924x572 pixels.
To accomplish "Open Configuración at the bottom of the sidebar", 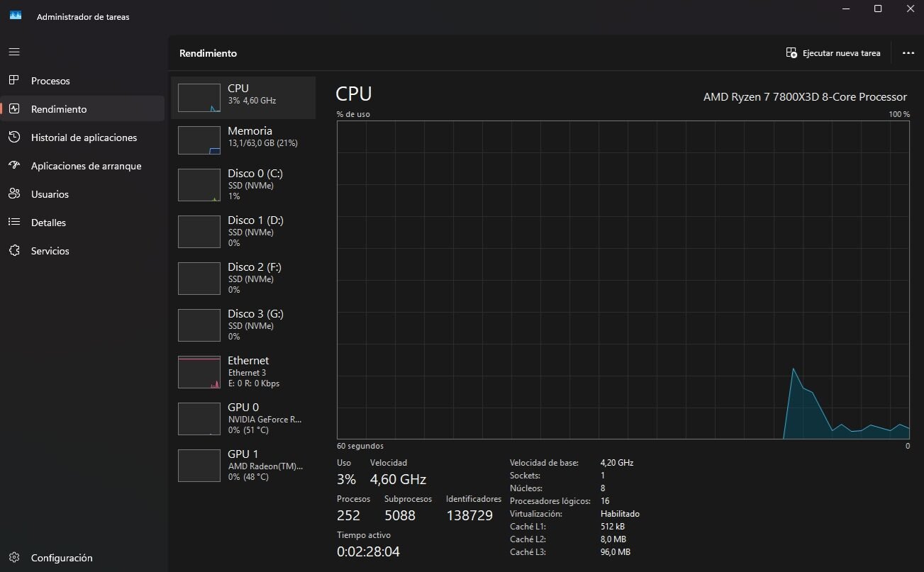I will coord(82,558).
